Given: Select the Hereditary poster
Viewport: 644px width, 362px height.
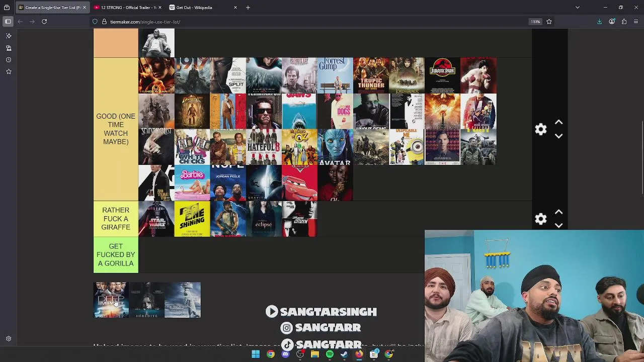Looking at the screenshot, I should click(147, 300).
